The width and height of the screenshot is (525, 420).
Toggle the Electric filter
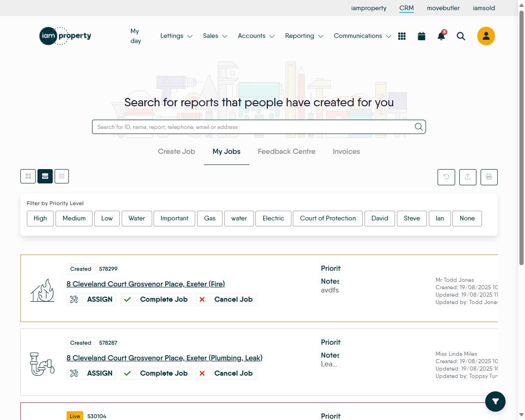click(x=273, y=219)
